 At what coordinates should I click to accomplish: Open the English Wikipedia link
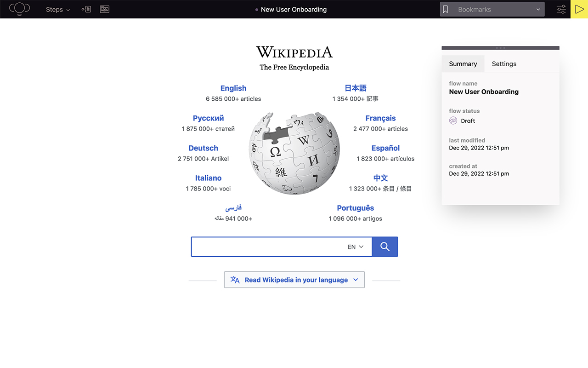tap(233, 88)
